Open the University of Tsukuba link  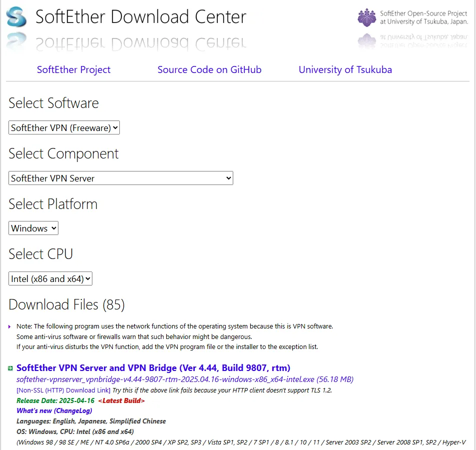point(346,69)
